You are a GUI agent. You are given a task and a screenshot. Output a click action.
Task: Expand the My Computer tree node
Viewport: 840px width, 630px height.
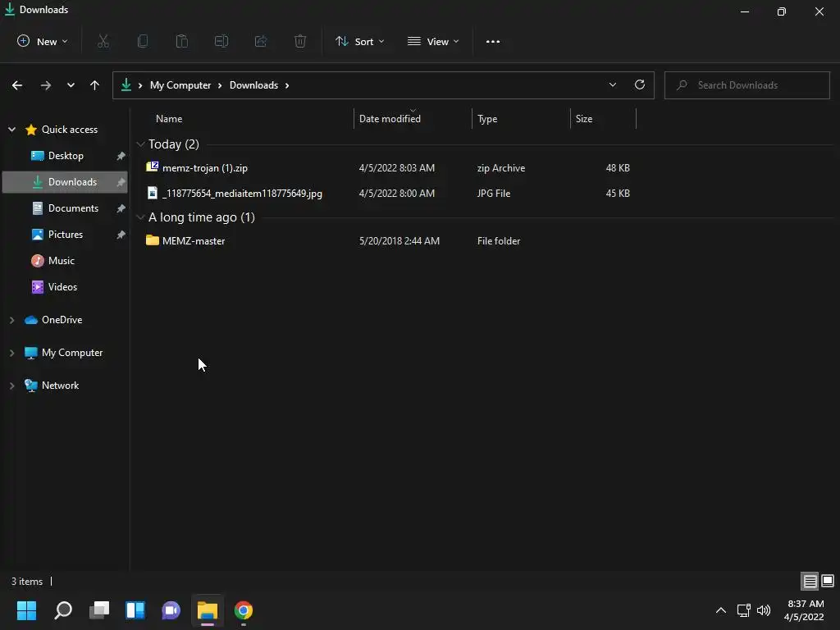pyautogui.click(x=11, y=353)
